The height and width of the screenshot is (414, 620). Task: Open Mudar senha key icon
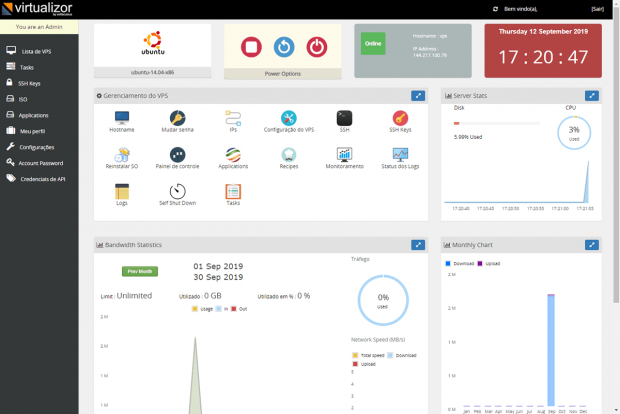pos(178,118)
